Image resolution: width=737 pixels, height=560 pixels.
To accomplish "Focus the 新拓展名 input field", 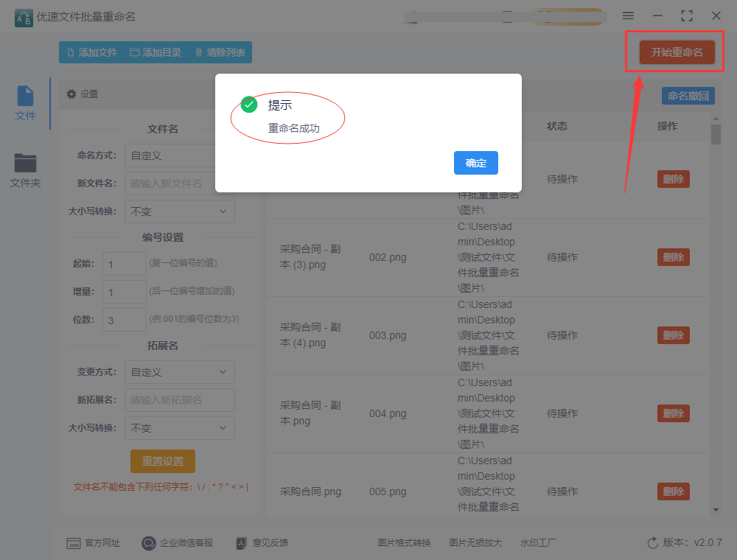I will 180,400.
